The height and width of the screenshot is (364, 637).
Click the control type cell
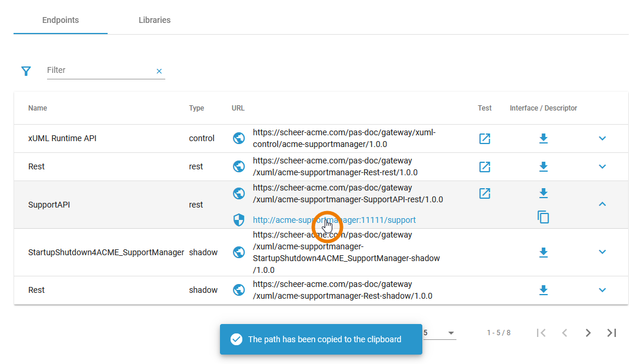(202, 138)
